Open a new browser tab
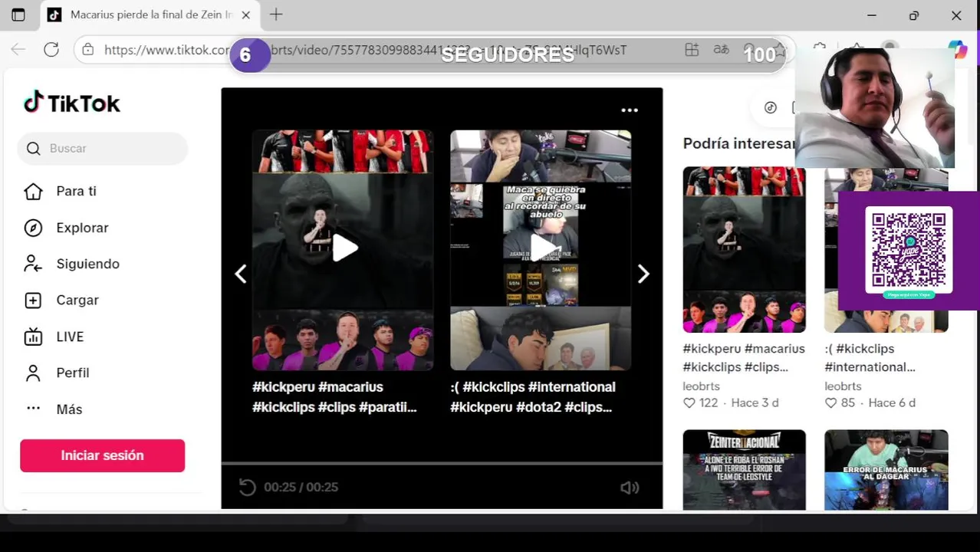The width and height of the screenshot is (980, 552). coord(276,15)
